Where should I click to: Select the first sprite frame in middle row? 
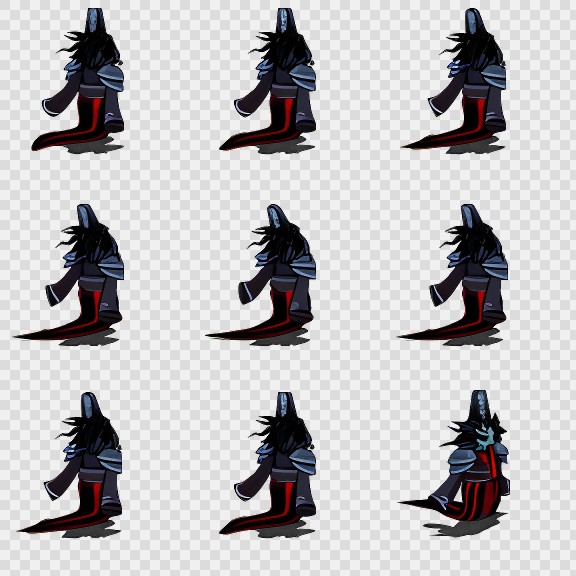[69, 275]
